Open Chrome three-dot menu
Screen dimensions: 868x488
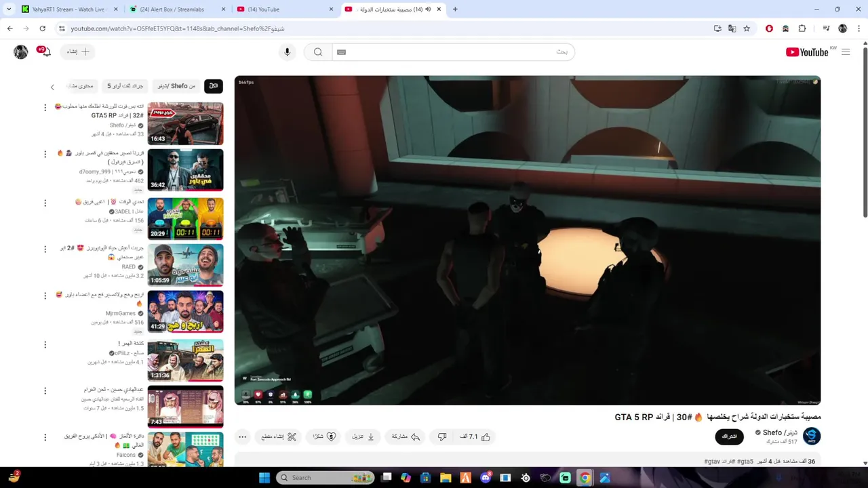point(858,28)
